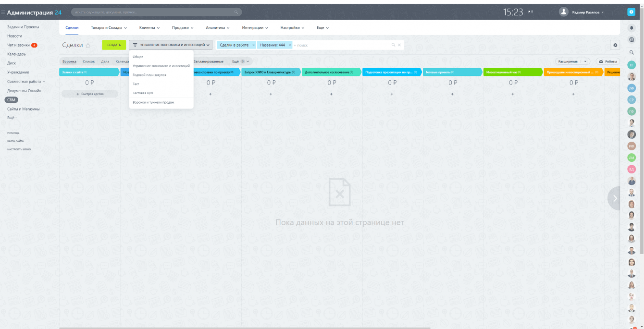Open 'Документы Онлайн' in the left menu
The width and height of the screenshot is (644, 329).
click(x=24, y=91)
